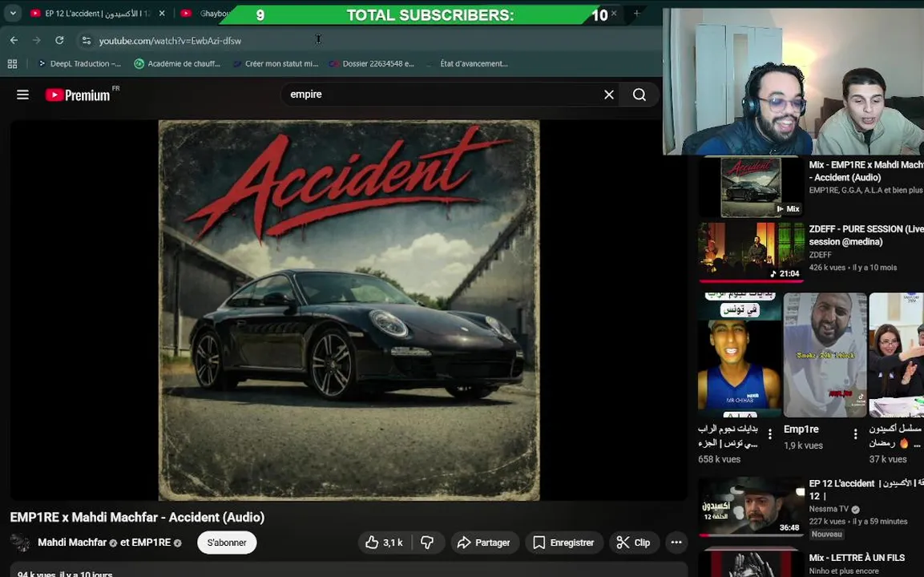Open Mix LETTRE À UN FILS thumbnail

(x=751, y=563)
